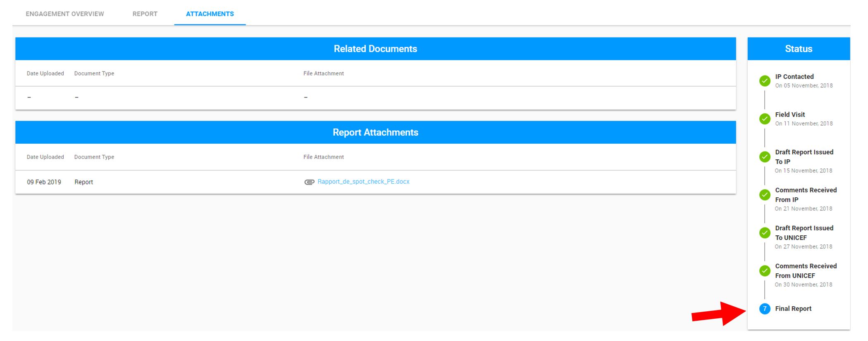Click Date Uploaded column header in Report Attachments
This screenshot has height=341, width=868.
point(45,157)
